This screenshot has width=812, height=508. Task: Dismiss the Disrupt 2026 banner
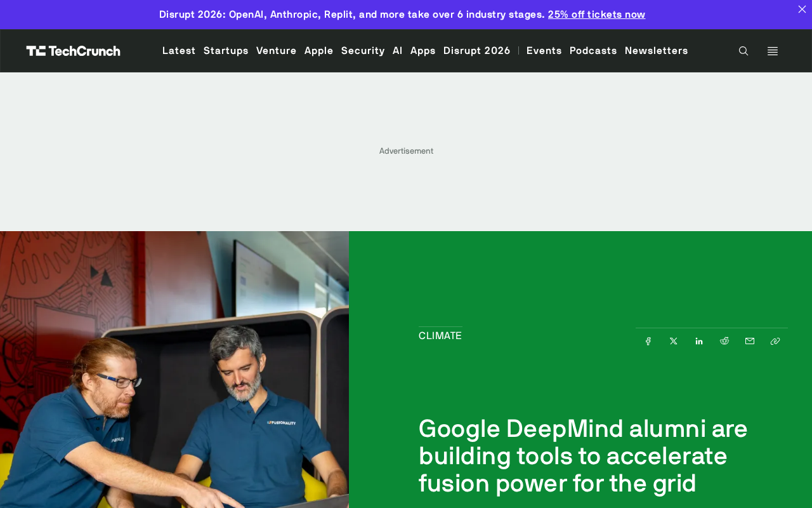click(802, 9)
